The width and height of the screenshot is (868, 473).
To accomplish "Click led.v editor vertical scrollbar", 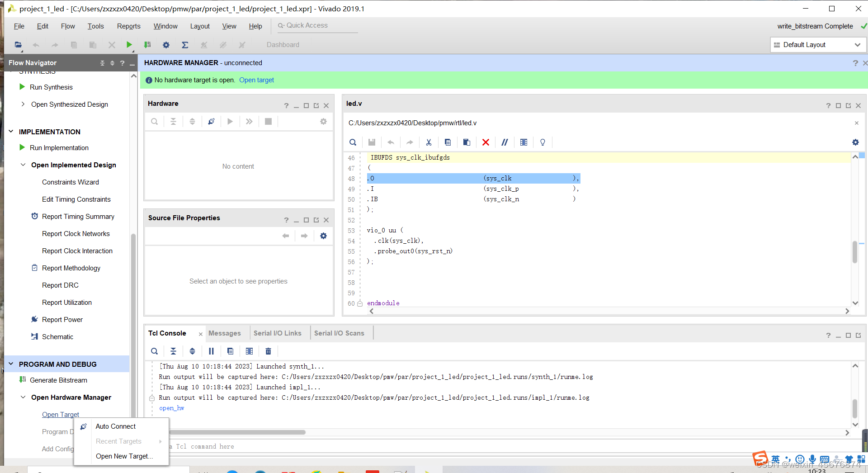I will (855, 252).
